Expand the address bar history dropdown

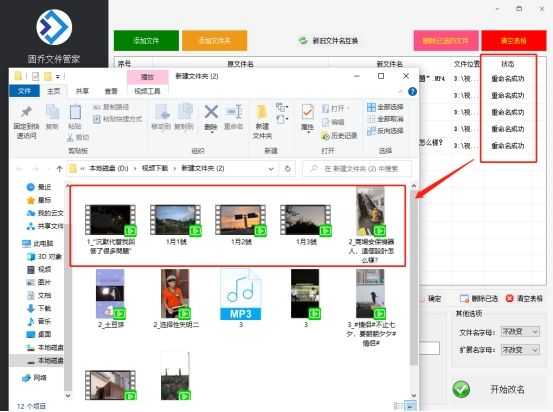coord(271,169)
